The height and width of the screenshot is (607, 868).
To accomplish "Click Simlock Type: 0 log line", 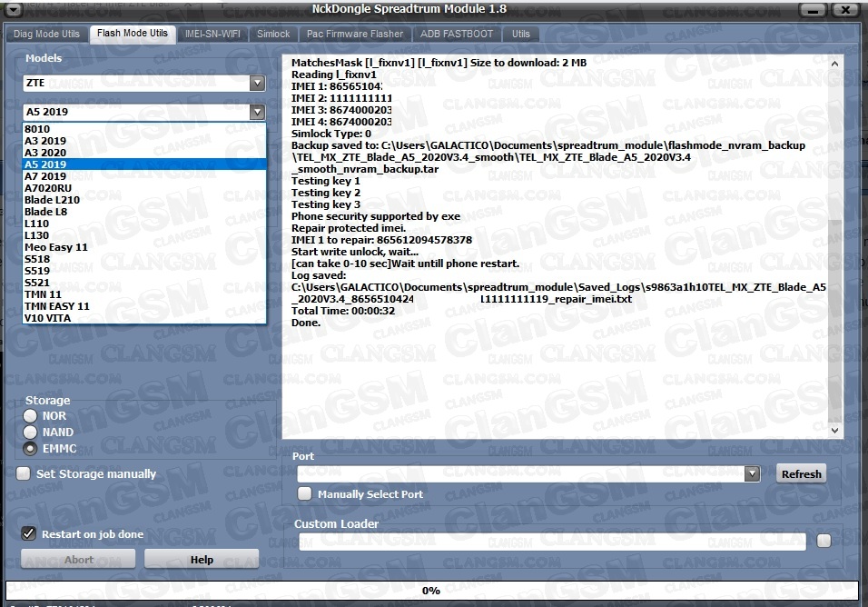I will point(331,134).
